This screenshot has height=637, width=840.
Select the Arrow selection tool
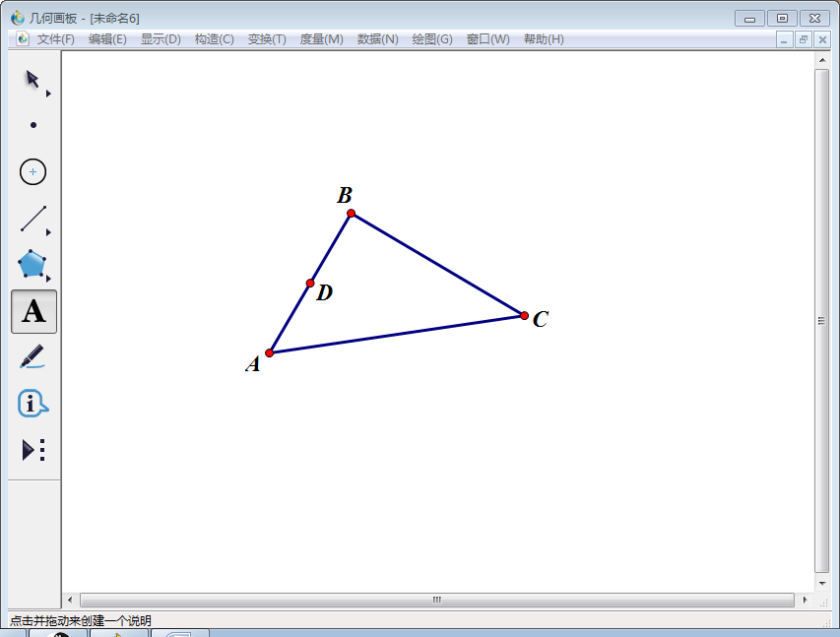(x=32, y=80)
